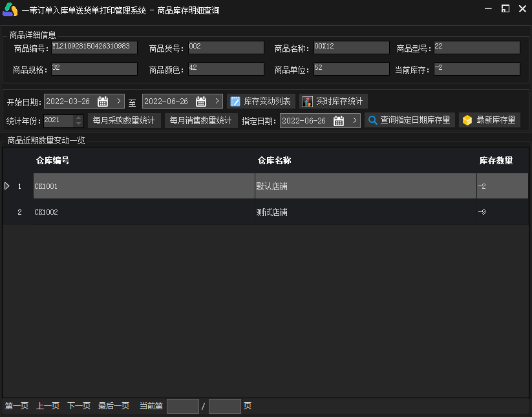The width and height of the screenshot is (532, 417).
Task: Go to 下一页
Action: (79, 406)
